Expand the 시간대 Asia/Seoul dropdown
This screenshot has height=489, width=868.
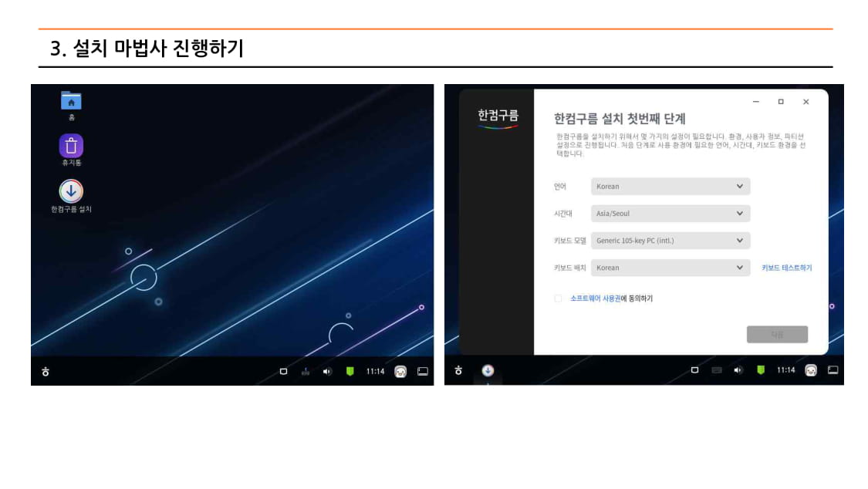coord(670,214)
